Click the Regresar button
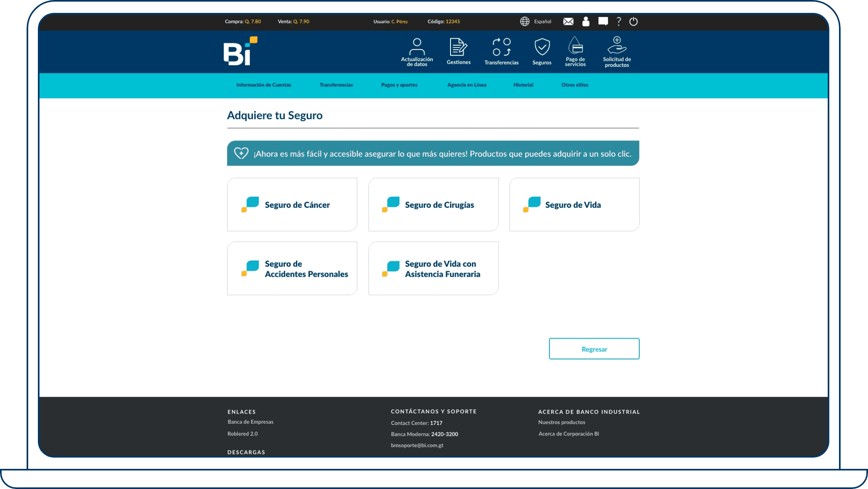 point(594,349)
